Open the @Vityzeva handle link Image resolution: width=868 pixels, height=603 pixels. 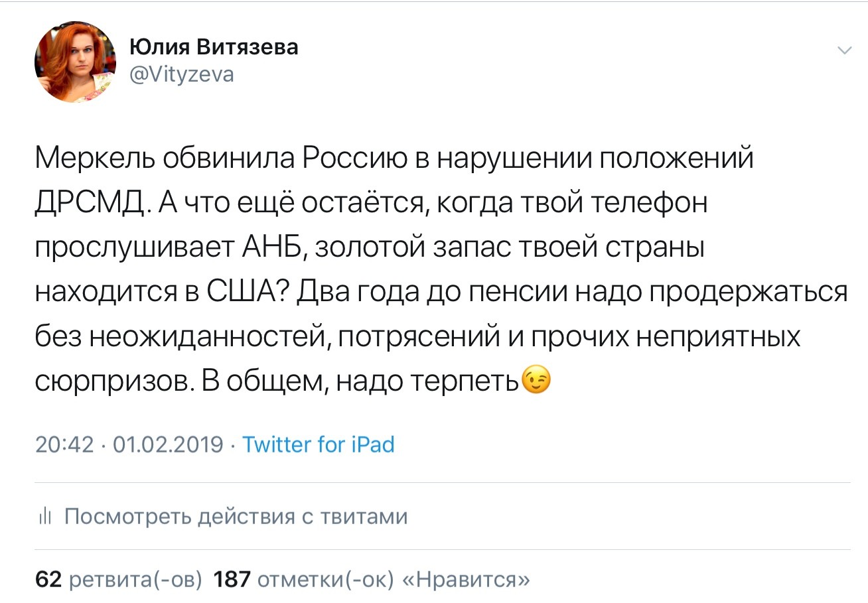point(181,75)
